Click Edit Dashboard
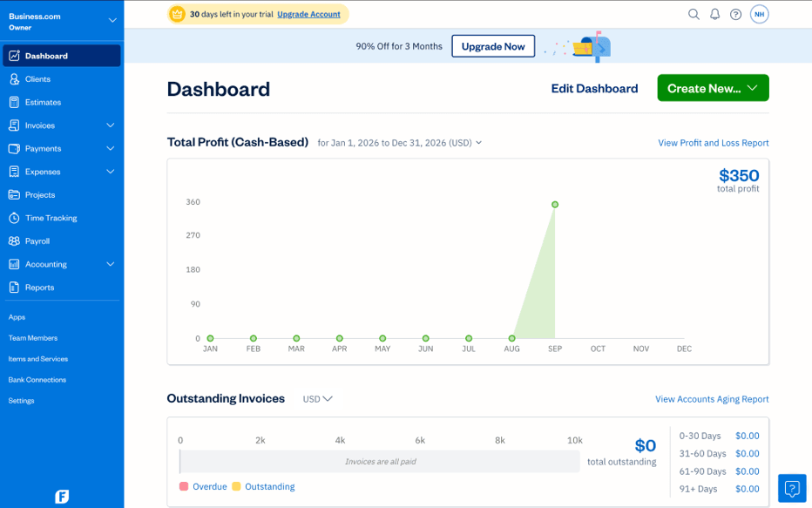Image resolution: width=812 pixels, height=508 pixels. [594, 89]
